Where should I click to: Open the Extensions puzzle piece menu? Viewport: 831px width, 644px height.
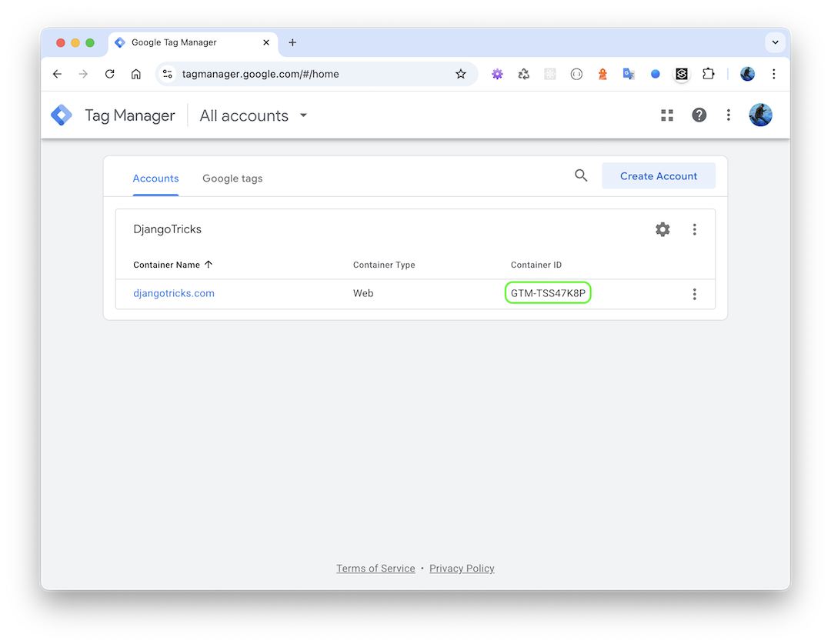[x=709, y=74]
